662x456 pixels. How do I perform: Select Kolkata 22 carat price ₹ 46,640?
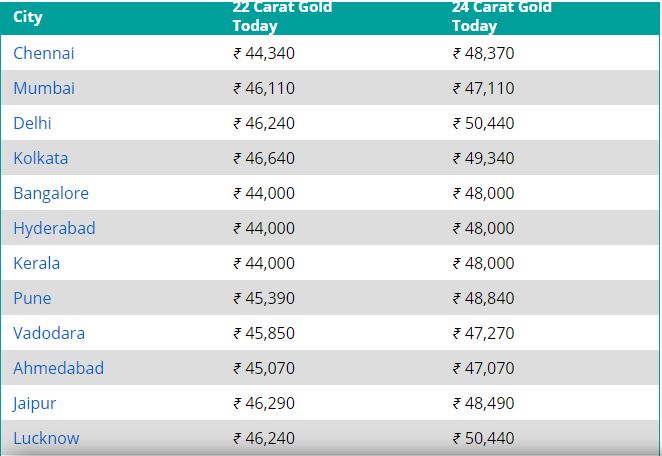coord(264,158)
